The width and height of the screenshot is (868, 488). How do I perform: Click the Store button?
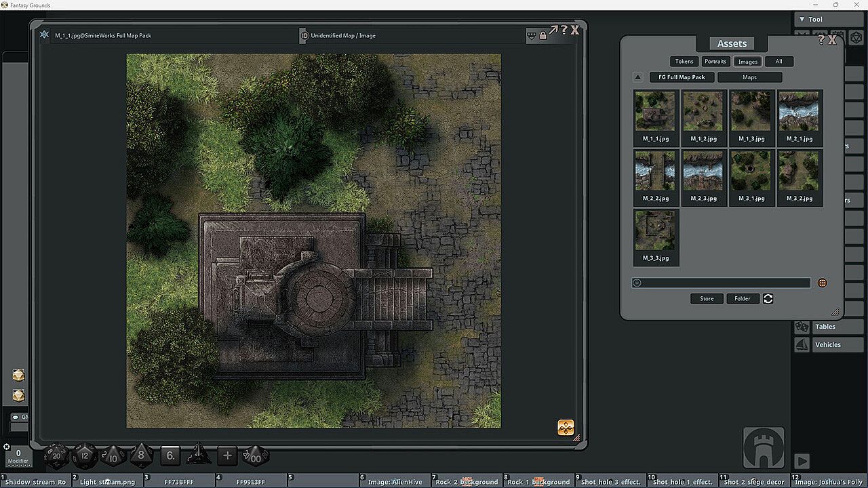pos(707,299)
